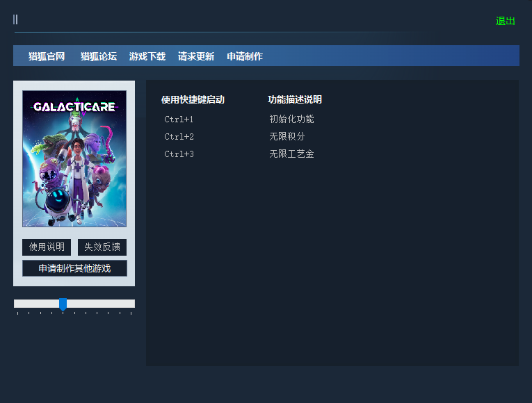Click the 无限积分 description
This screenshot has height=403, width=532.
click(287, 137)
